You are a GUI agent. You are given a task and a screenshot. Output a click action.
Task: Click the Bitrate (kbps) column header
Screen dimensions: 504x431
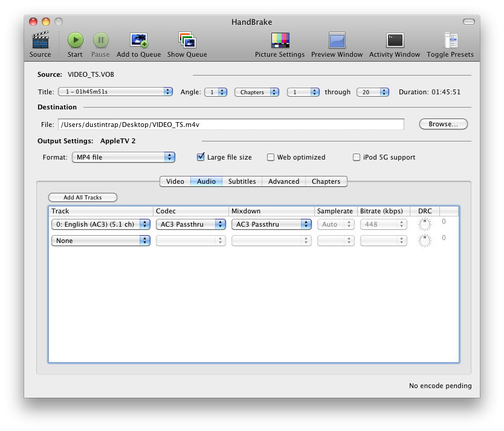click(384, 211)
